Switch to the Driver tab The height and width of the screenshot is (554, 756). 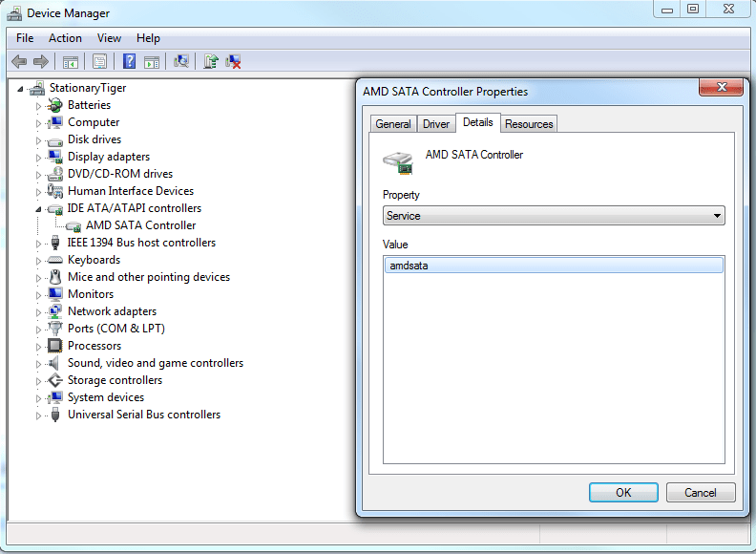[x=436, y=124]
